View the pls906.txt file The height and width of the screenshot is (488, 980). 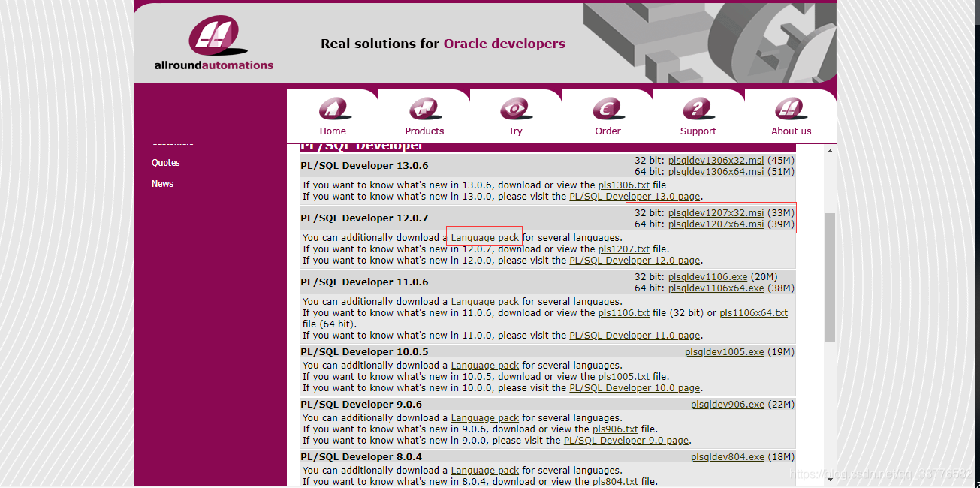(615, 429)
